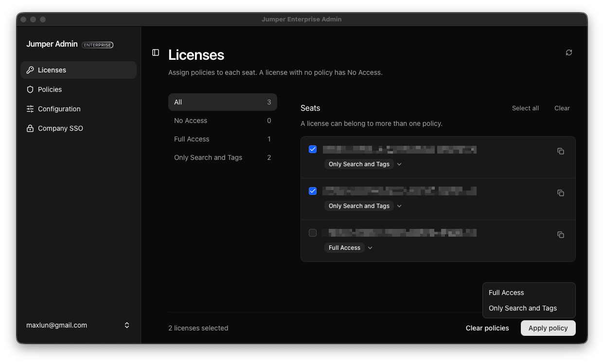604x364 pixels.
Task: Open the Configuration sidebar section
Action: pyautogui.click(x=78, y=109)
